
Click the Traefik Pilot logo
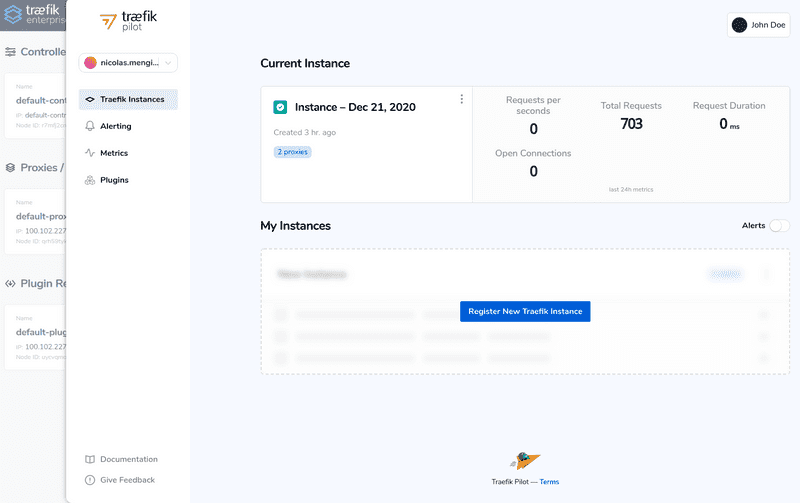(x=128, y=21)
